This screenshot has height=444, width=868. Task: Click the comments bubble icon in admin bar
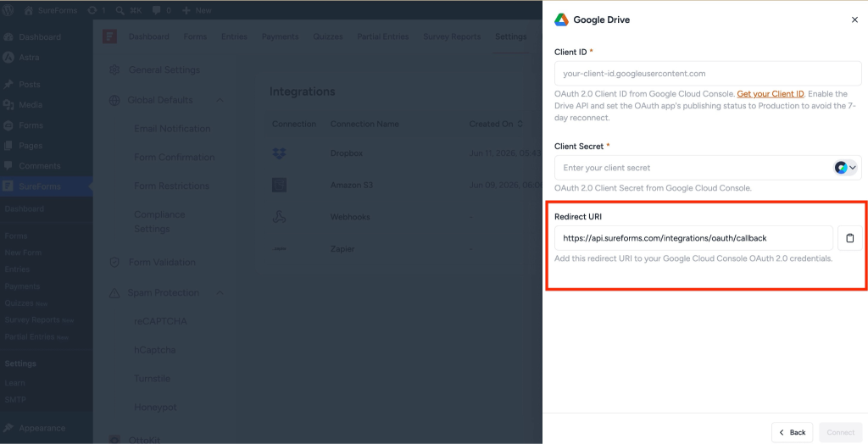[x=156, y=10]
